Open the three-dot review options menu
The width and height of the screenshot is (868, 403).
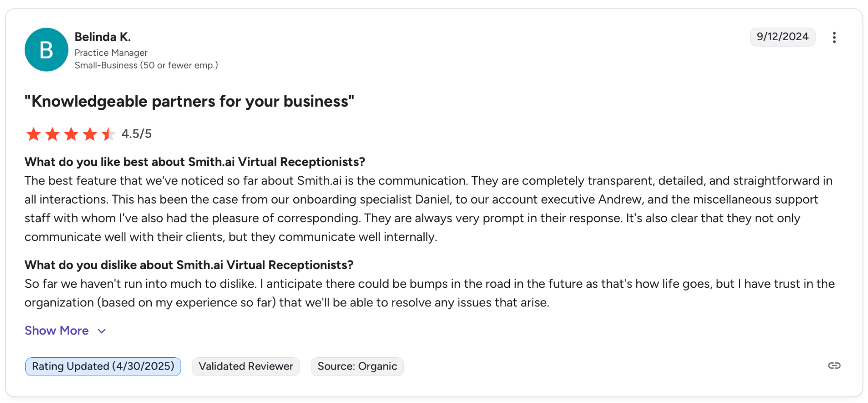pos(834,37)
